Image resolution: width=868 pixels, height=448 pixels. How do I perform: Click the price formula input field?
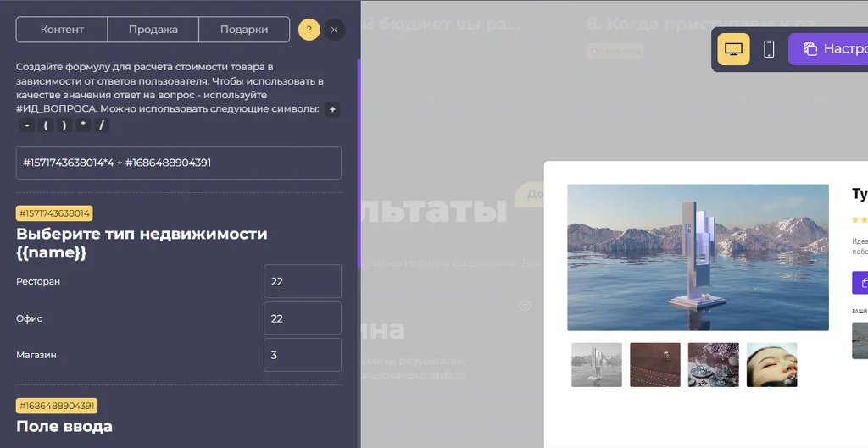178,163
